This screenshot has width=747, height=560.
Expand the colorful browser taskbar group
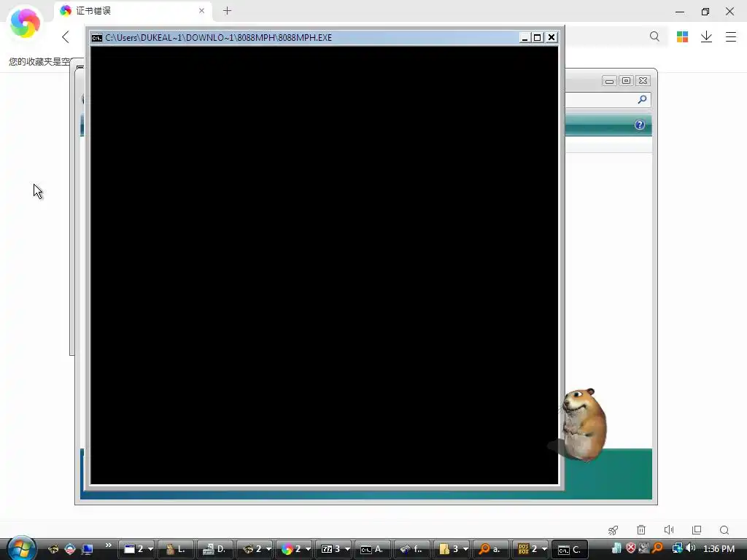pyautogui.click(x=294, y=549)
